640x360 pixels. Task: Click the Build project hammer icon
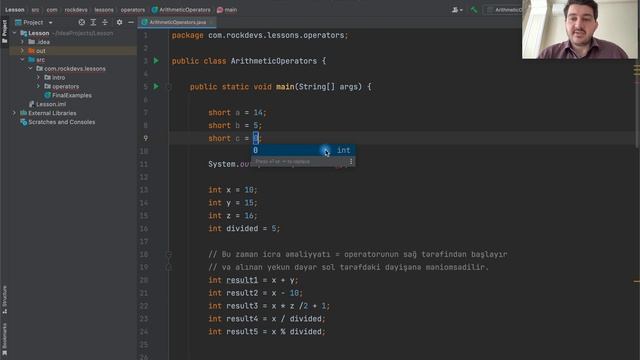point(473,9)
